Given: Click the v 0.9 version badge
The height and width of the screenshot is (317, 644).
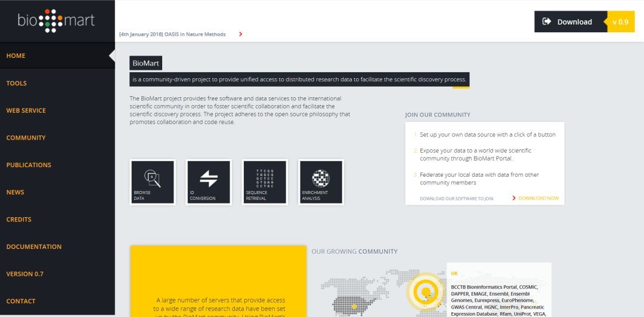Looking at the screenshot, I should pyautogui.click(x=620, y=22).
